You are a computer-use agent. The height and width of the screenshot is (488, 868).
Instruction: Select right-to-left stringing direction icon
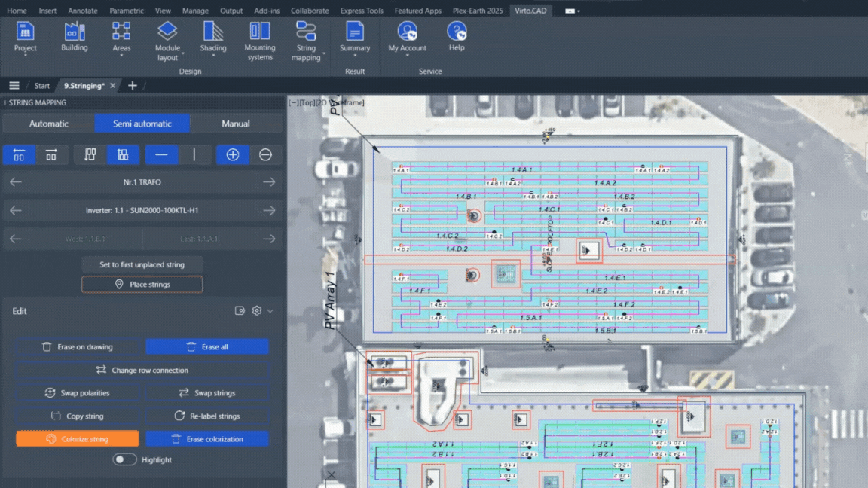pyautogui.click(x=19, y=155)
